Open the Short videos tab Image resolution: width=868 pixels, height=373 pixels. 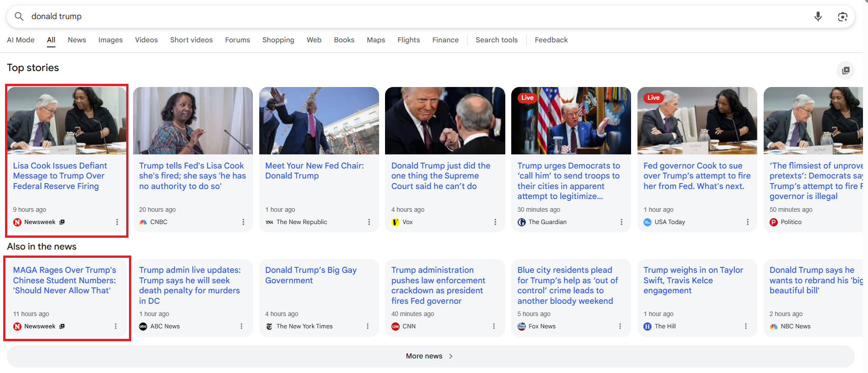(x=191, y=40)
